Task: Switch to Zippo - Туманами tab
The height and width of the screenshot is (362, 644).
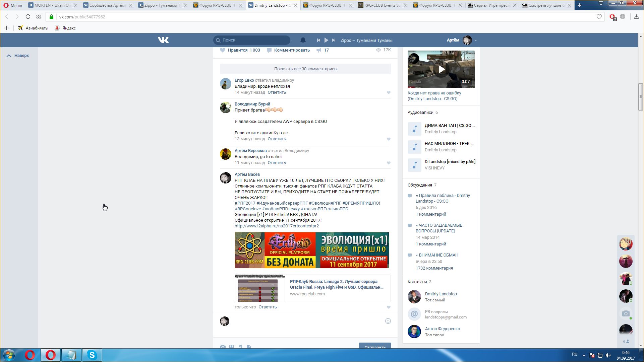Action: pyautogui.click(x=162, y=5)
